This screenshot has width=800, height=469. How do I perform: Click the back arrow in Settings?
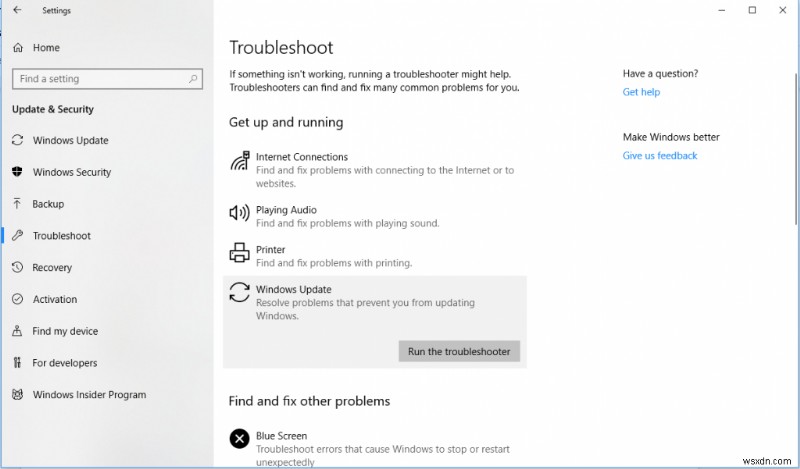pos(17,10)
